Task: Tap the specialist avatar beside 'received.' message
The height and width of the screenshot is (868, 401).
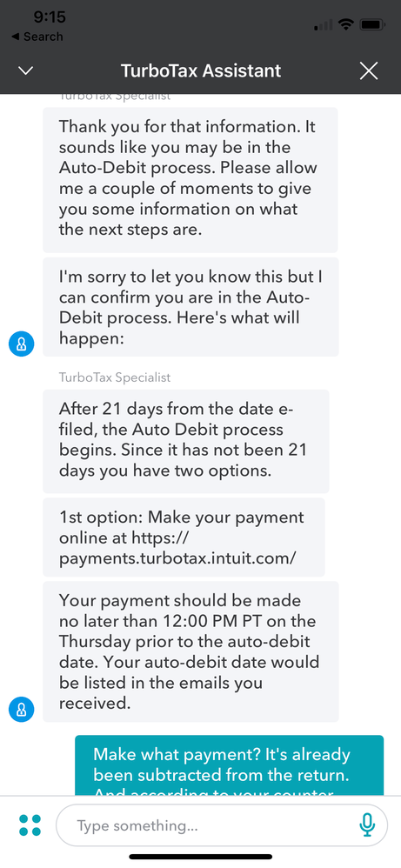Action: point(22,709)
